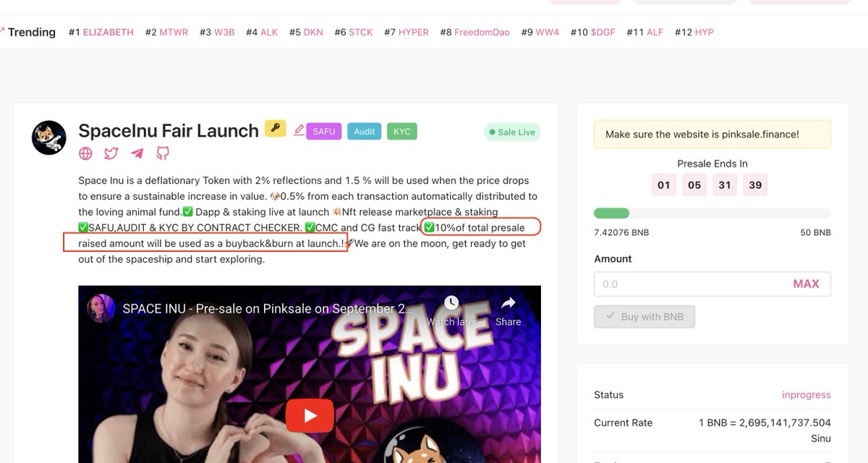Open trending #3 W3B
The height and width of the screenshot is (463, 868).
pyautogui.click(x=217, y=33)
